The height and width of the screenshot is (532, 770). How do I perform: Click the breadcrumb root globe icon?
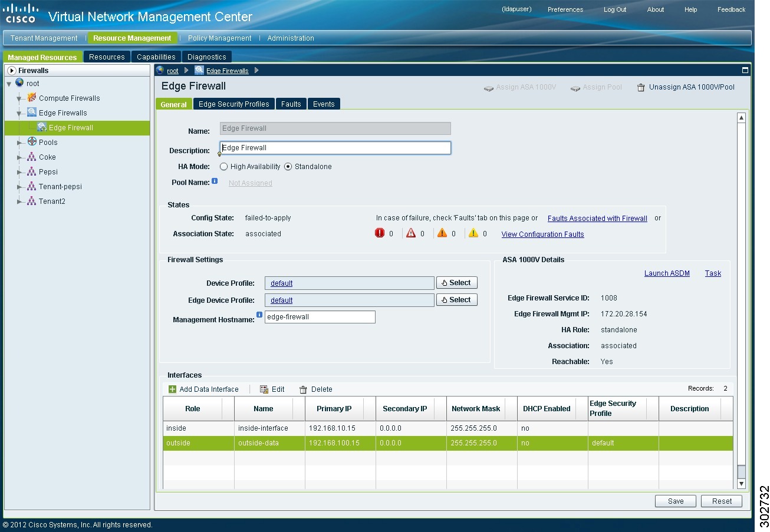tap(160, 70)
